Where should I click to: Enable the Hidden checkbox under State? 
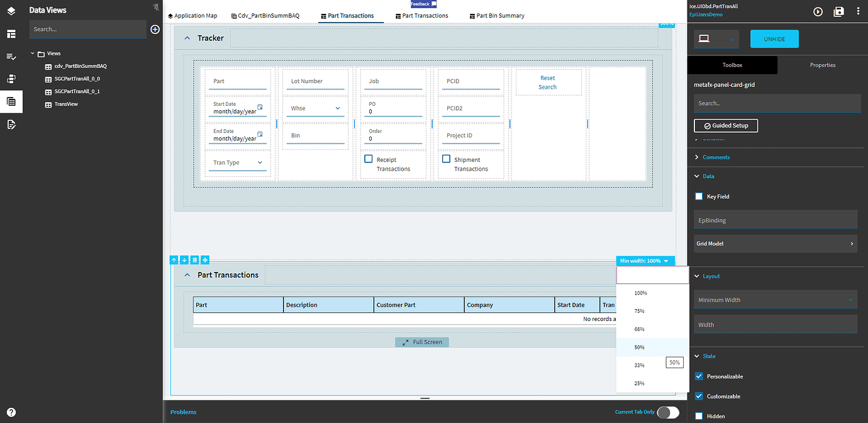tap(698, 416)
